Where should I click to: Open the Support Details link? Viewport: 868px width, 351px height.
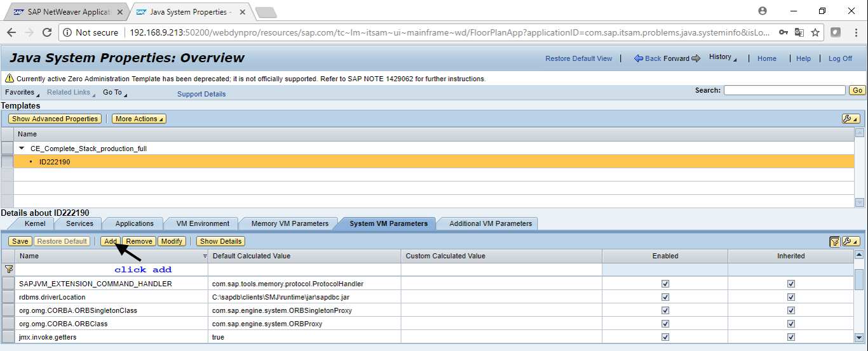pyautogui.click(x=201, y=94)
